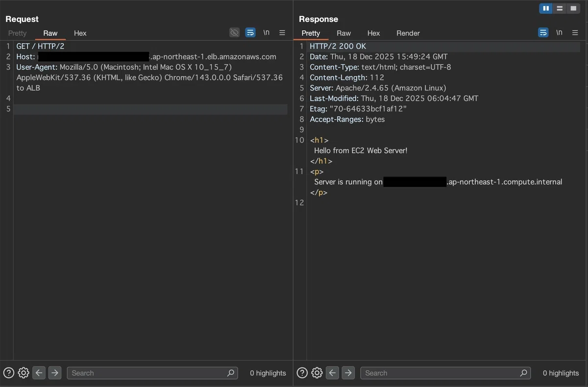Click 'Accept-Ranges: bytes' header
The height and width of the screenshot is (387, 588).
click(x=347, y=119)
